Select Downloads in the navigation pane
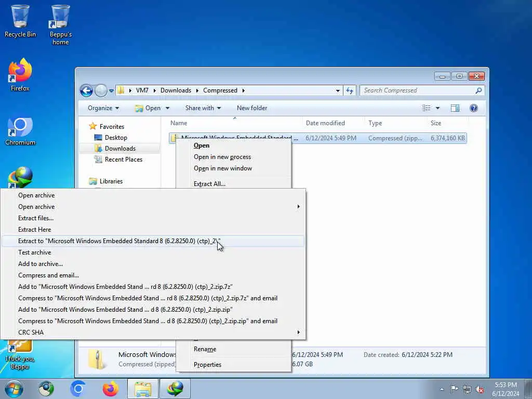Screen dimensions: 532x399 [x=120, y=148]
